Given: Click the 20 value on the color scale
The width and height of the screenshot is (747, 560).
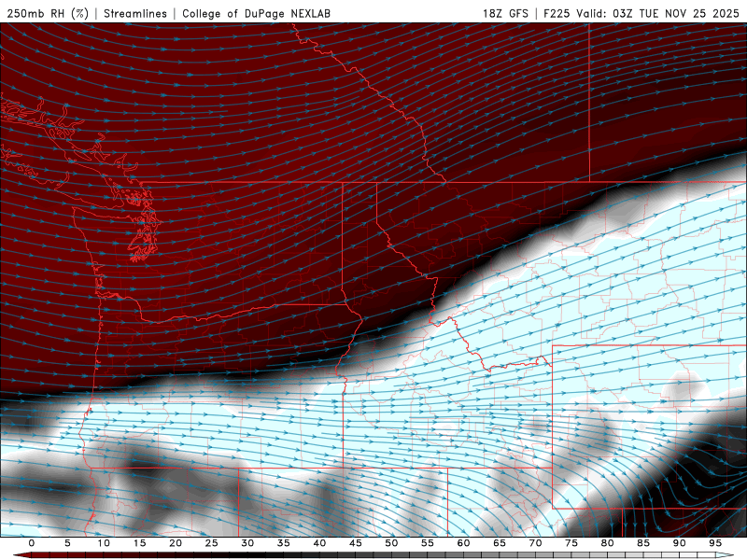Looking at the screenshot, I should [x=176, y=543].
